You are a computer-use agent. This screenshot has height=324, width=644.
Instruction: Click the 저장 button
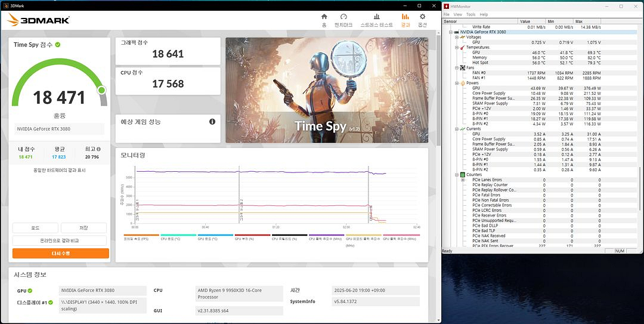click(83, 228)
